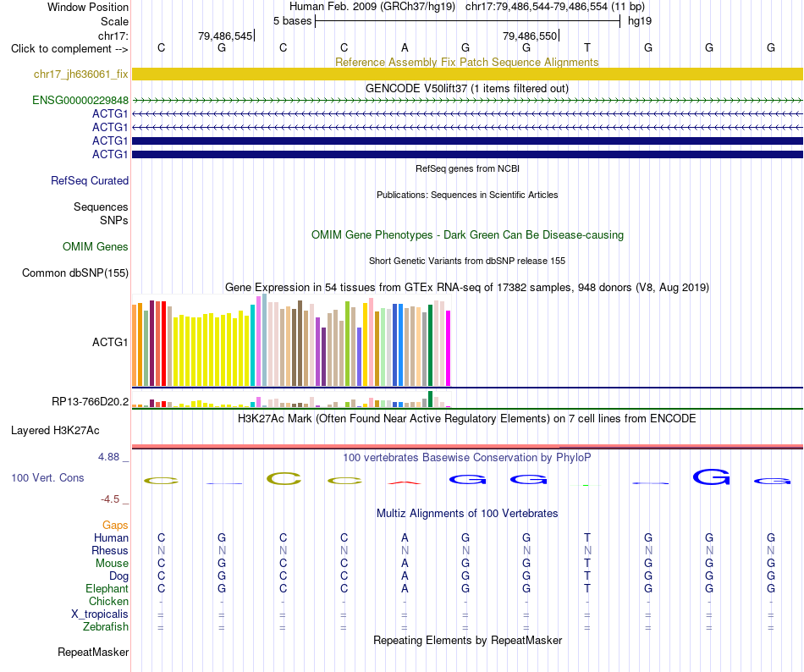Click the chr17_jh636061_fix yellow alignment bar
This screenshot has width=804, height=672.
[x=467, y=74]
